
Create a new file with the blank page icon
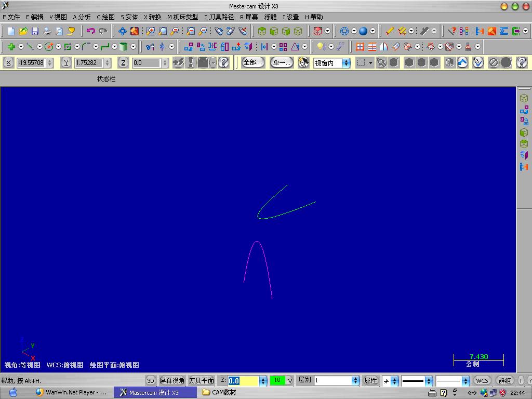(11, 31)
